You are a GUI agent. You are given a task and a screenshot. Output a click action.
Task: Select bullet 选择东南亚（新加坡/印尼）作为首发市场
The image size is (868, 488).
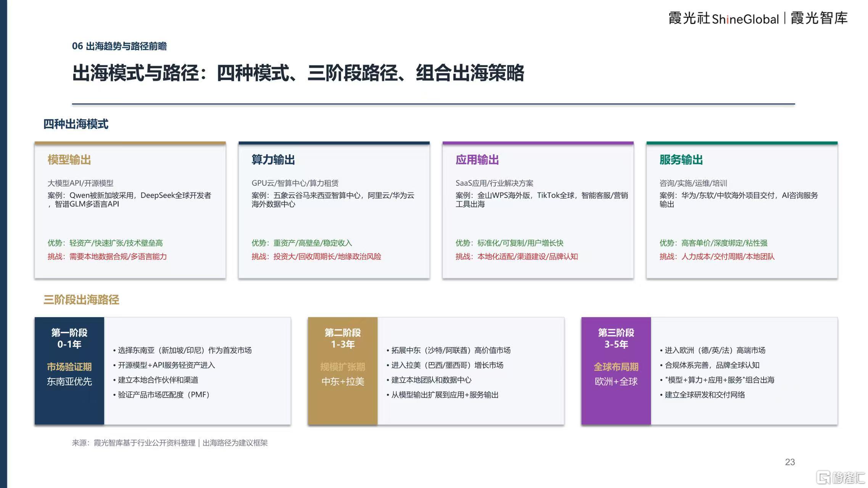(x=182, y=350)
